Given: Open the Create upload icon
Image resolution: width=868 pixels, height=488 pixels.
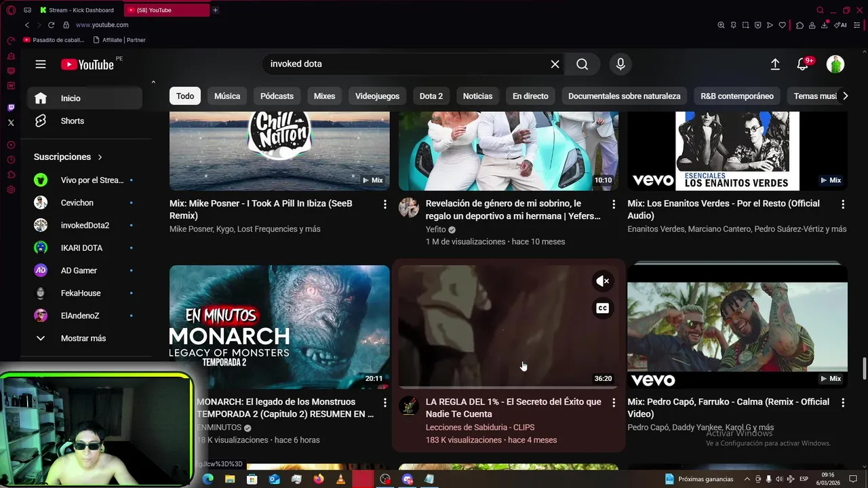Looking at the screenshot, I should tap(775, 64).
